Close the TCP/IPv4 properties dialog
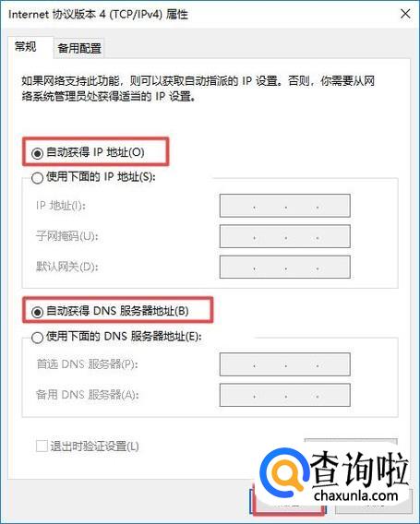The image size is (420, 524). click(x=405, y=14)
